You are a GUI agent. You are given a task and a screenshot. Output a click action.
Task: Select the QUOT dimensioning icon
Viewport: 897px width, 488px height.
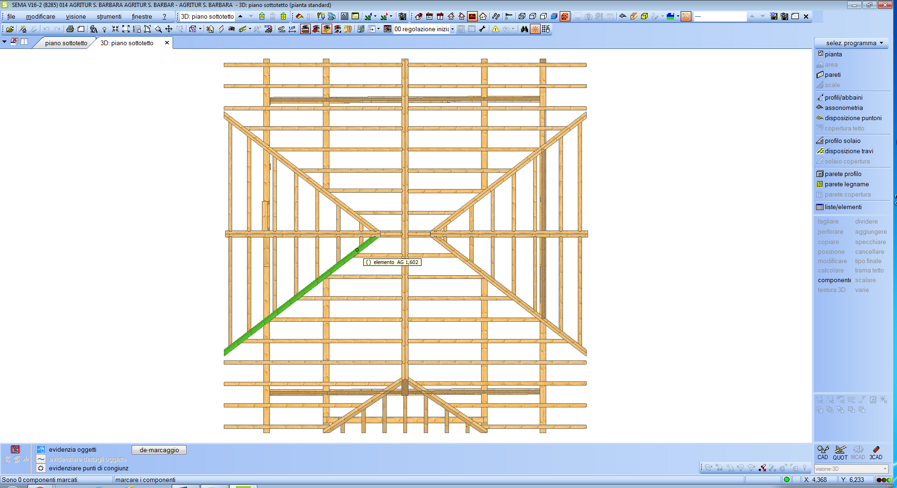pyautogui.click(x=840, y=452)
